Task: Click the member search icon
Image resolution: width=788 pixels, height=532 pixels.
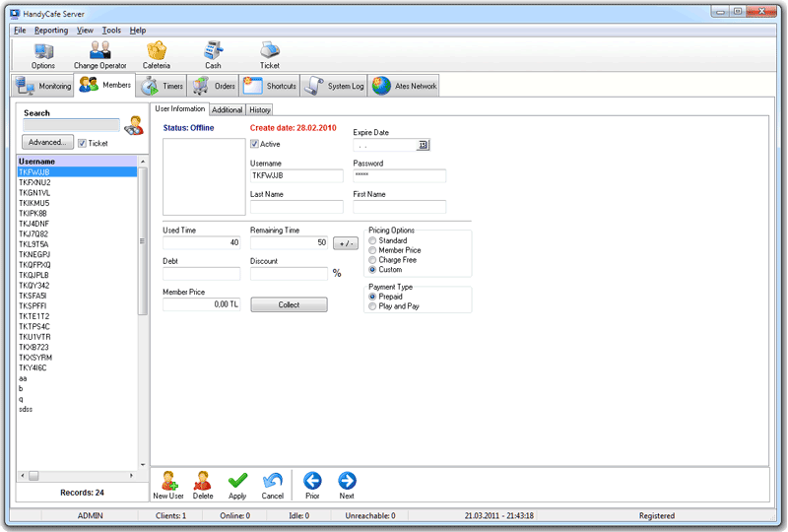Action: pos(134,125)
